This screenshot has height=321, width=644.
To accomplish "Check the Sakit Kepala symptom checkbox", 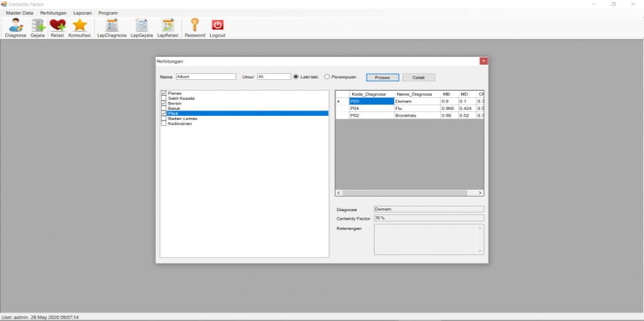I will 163,98.
